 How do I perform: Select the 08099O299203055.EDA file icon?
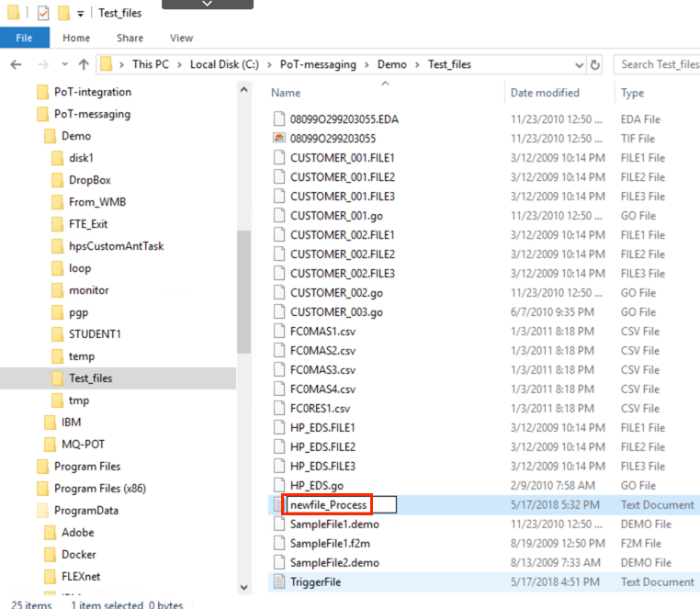tap(279, 119)
